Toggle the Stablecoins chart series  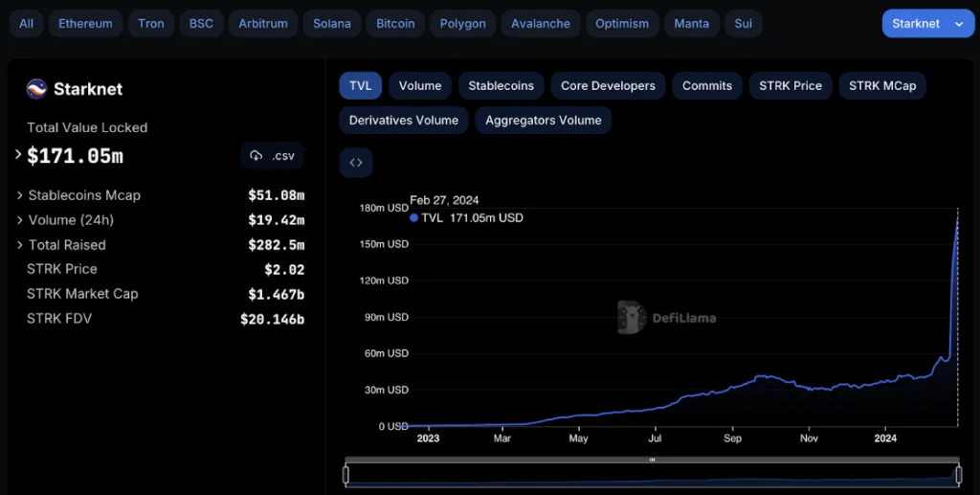[x=501, y=85]
